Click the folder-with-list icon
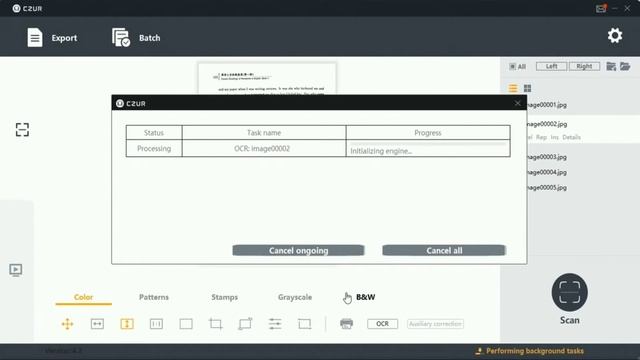Image resolution: width=640 pixels, height=360 pixels. tap(611, 67)
